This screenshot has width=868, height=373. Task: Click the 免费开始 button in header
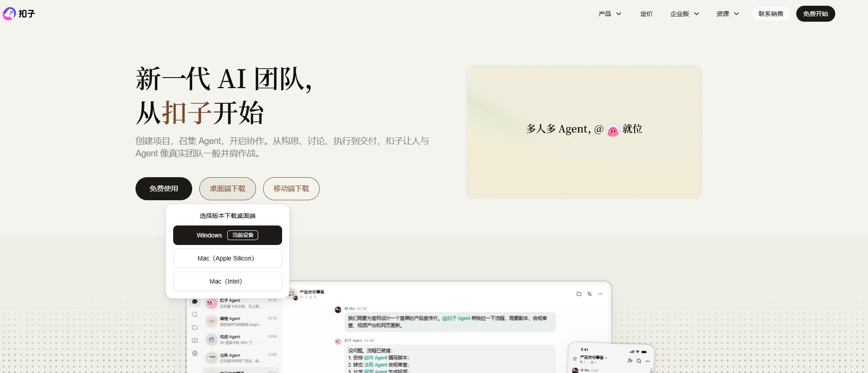(x=815, y=14)
